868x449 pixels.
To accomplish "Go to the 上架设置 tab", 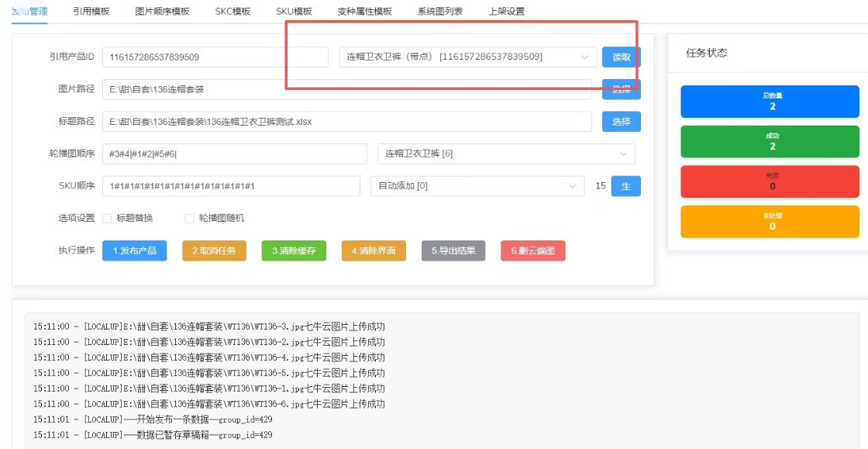I will tap(507, 12).
